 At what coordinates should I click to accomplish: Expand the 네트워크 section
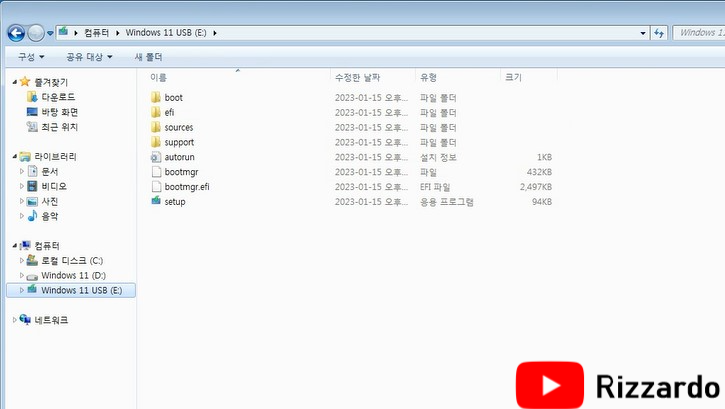[14, 320]
